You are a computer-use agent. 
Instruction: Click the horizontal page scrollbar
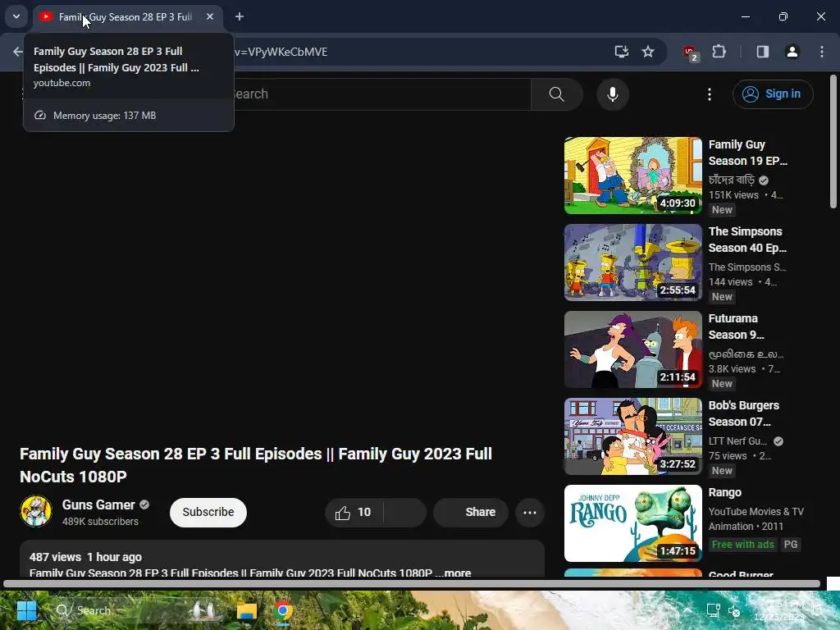click(x=412, y=584)
